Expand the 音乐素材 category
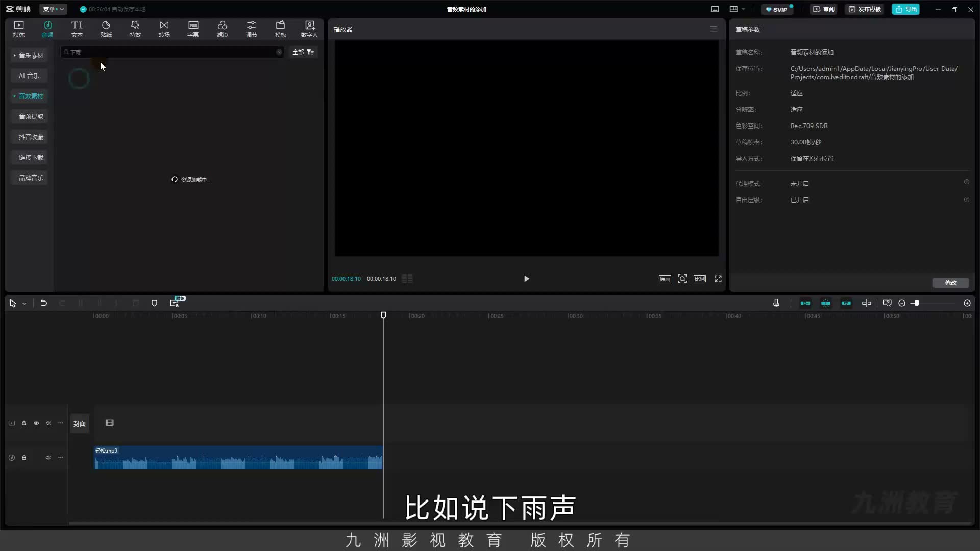Viewport: 980px width, 551px height. (29, 55)
